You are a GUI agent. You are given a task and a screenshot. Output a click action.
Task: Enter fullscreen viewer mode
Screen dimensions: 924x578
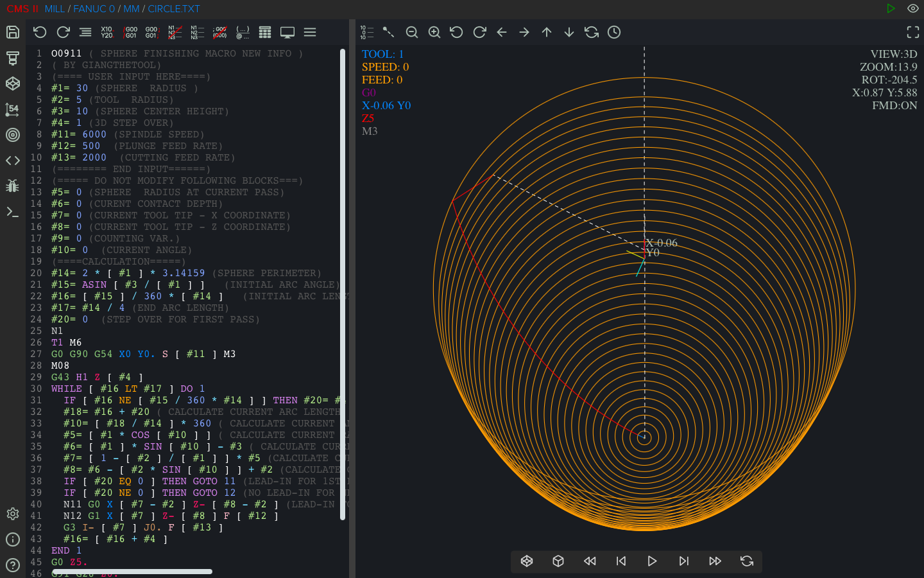coord(913,32)
